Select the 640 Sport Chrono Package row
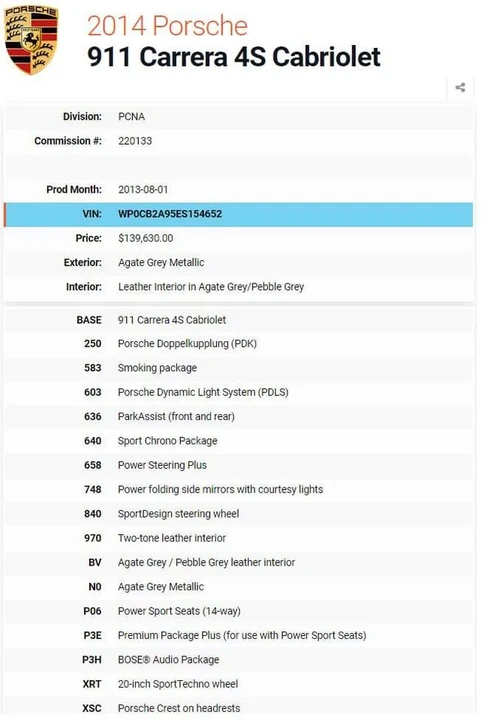Image resolution: width=481 pixels, height=720 pixels. tap(239, 441)
